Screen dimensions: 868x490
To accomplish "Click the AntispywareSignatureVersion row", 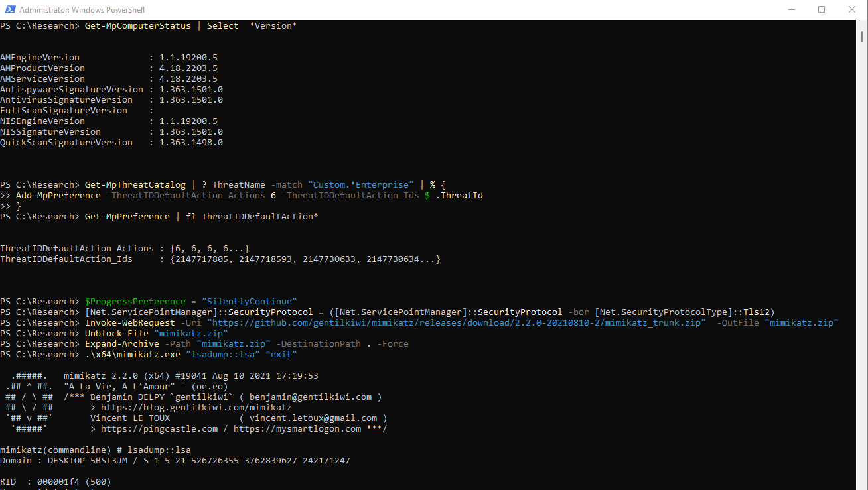I will click(x=111, y=90).
